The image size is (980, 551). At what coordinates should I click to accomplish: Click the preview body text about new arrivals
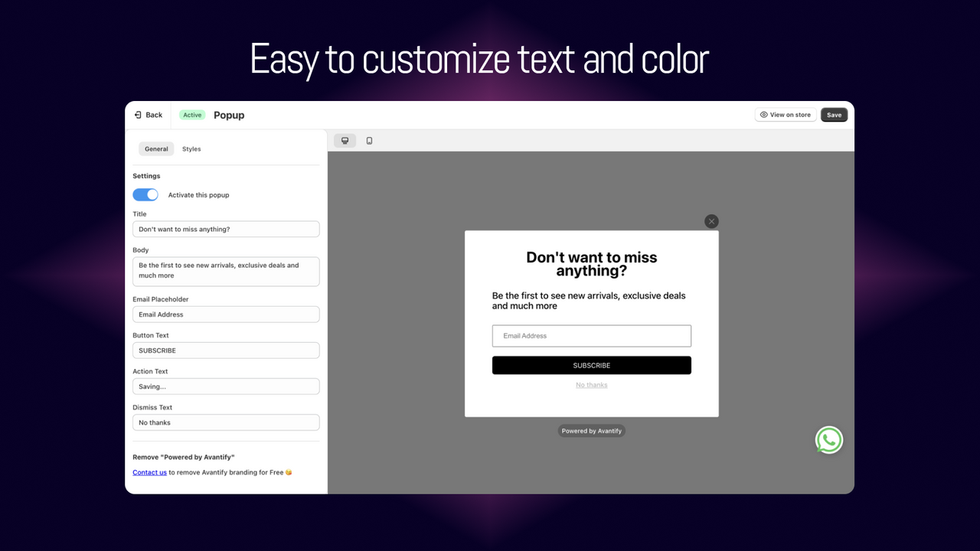point(589,301)
